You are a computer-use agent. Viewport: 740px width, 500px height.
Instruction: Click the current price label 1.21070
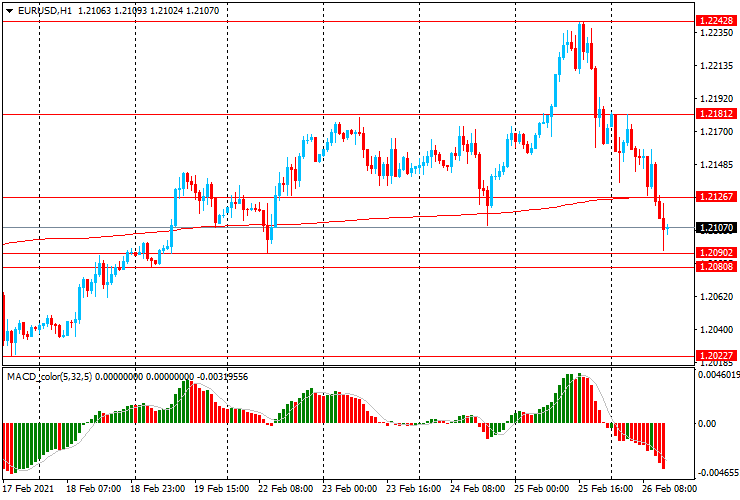(716, 228)
